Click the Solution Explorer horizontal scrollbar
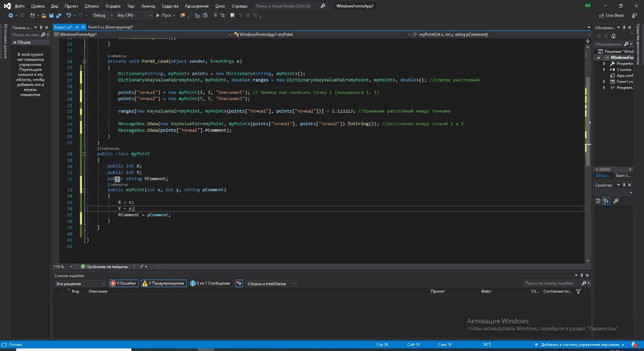This screenshot has width=644, height=351. pos(605,169)
